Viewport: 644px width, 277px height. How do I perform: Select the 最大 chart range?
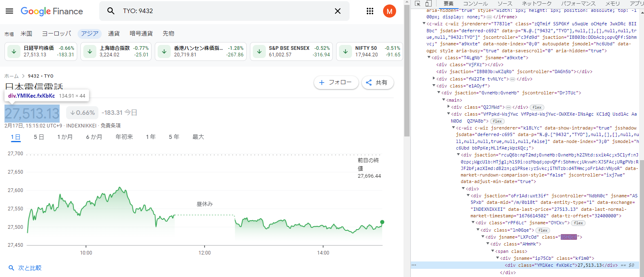pos(198,137)
